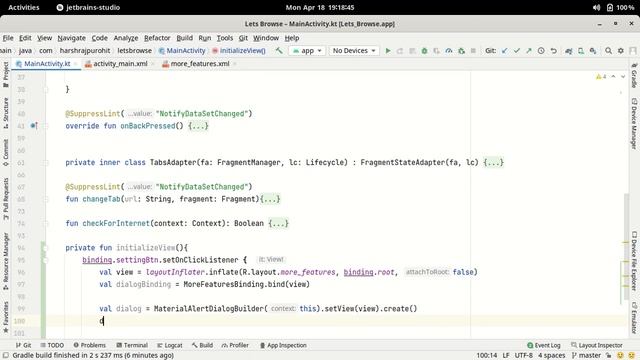Click the initializeView() breadcrumb
This screenshot has width=640, height=360.
pyautogui.click(x=239, y=51)
